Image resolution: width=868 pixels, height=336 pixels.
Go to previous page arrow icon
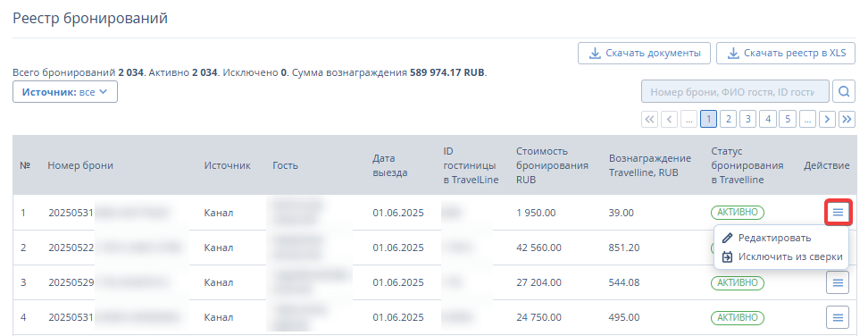(669, 119)
